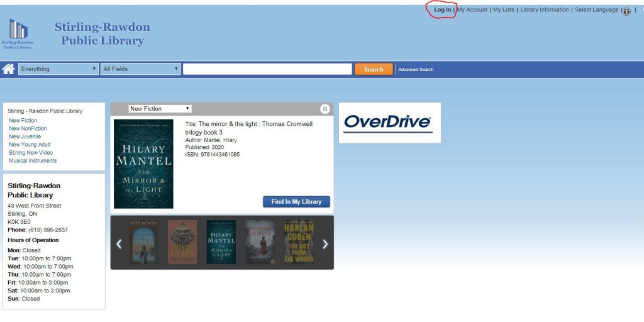Select the German Heiress book thumbnail
The height and width of the screenshot is (322, 644).
[x=260, y=242]
